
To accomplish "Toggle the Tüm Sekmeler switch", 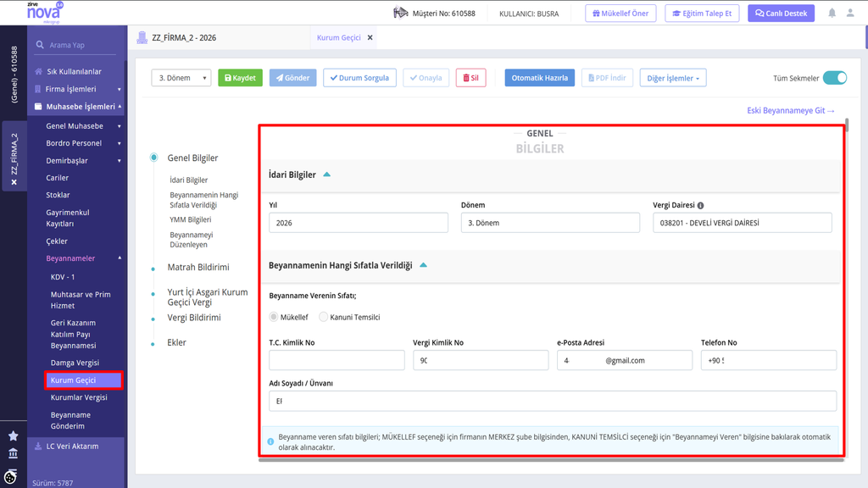I will [x=835, y=78].
